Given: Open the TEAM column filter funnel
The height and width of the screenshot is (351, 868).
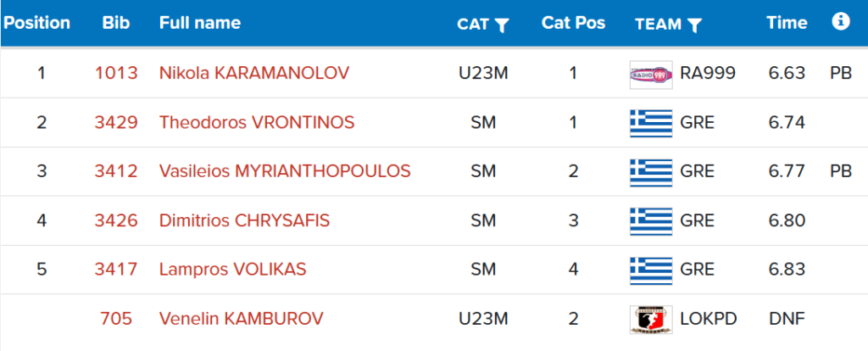Looking at the screenshot, I should [695, 25].
